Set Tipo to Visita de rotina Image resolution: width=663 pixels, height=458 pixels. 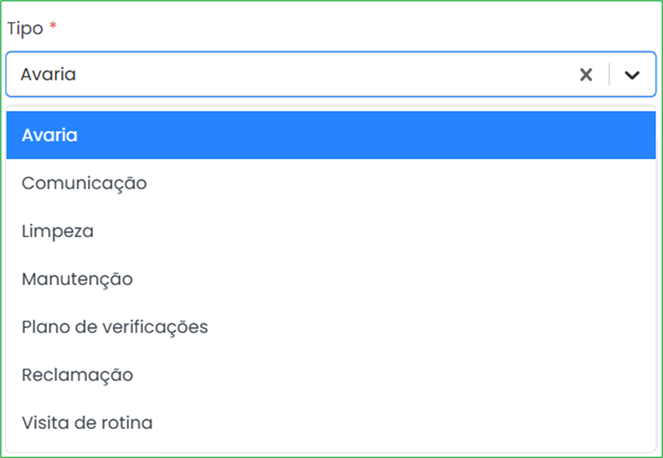[x=87, y=423]
